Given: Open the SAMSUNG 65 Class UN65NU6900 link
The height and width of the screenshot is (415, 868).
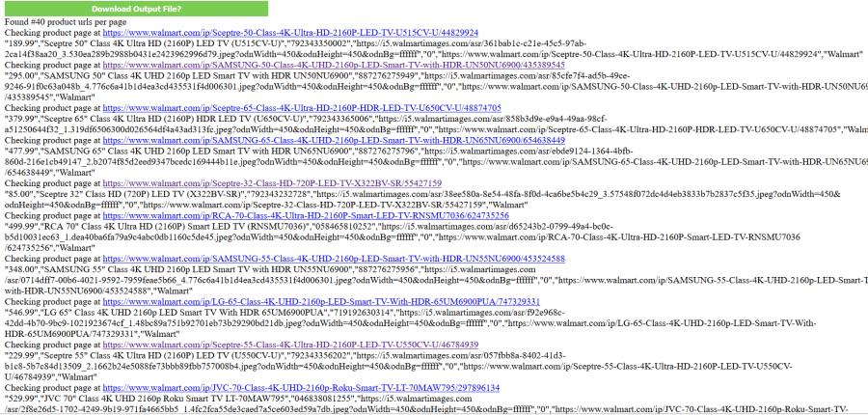Looking at the screenshot, I should [334, 140].
